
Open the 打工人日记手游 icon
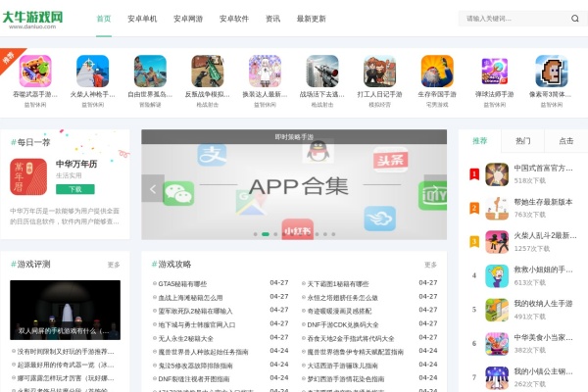[379, 71]
